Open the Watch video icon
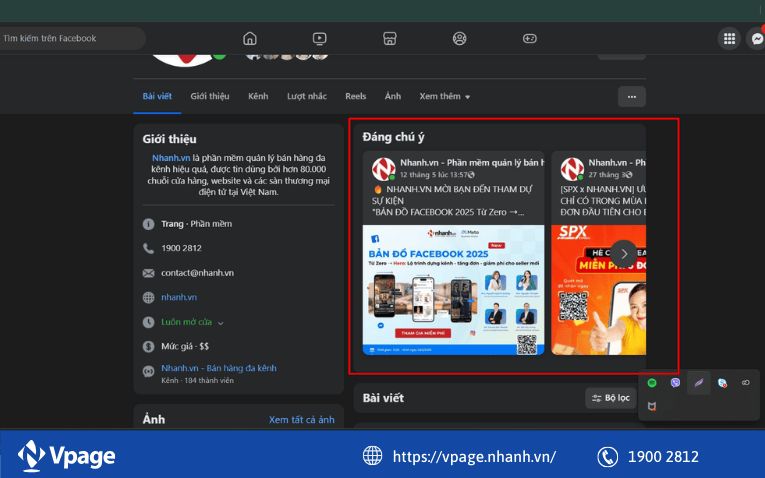 [x=320, y=39]
